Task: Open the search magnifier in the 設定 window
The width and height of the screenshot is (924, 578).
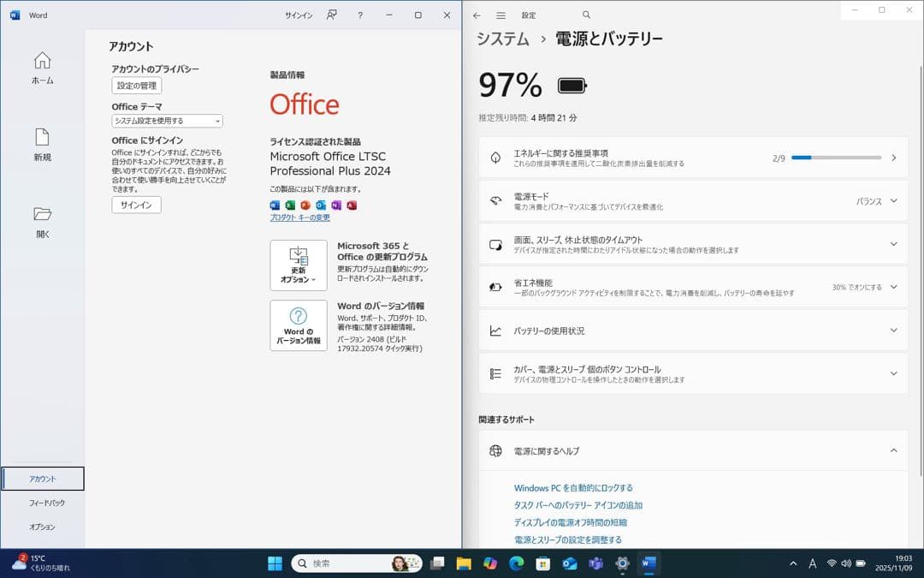Action: pyautogui.click(x=586, y=15)
